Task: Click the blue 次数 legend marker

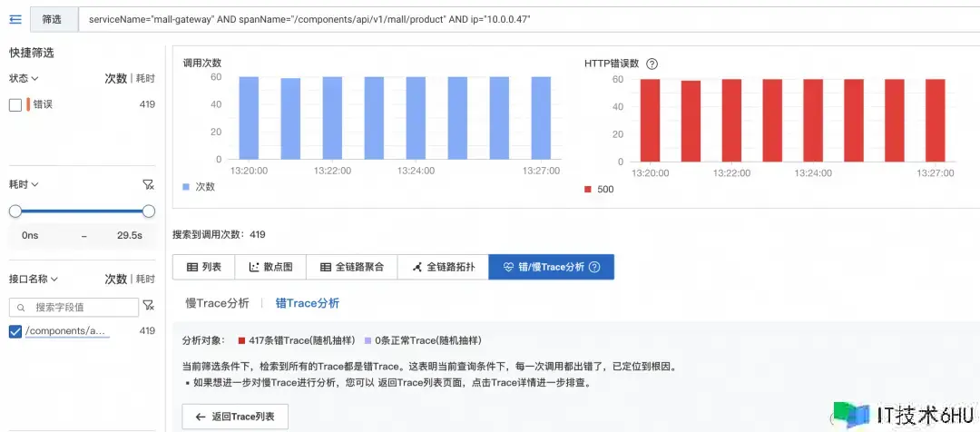Action: (x=186, y=187)
